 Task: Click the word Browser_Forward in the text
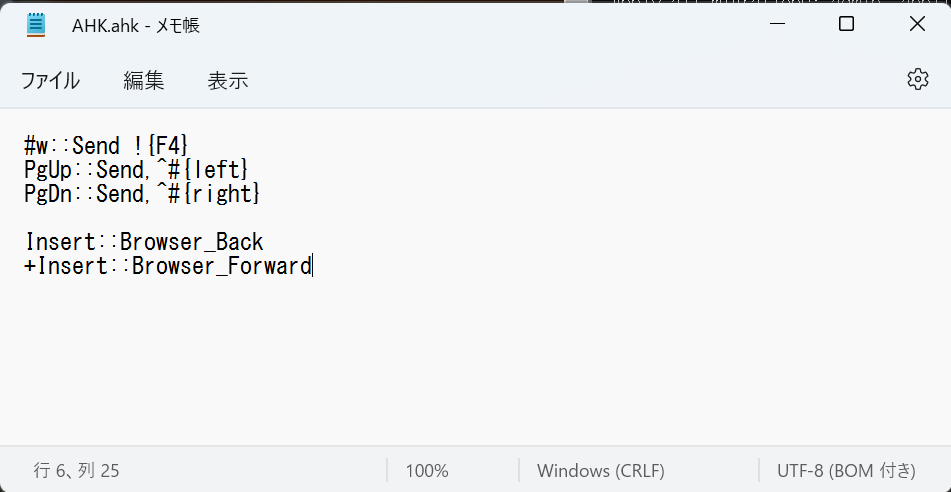221,266
